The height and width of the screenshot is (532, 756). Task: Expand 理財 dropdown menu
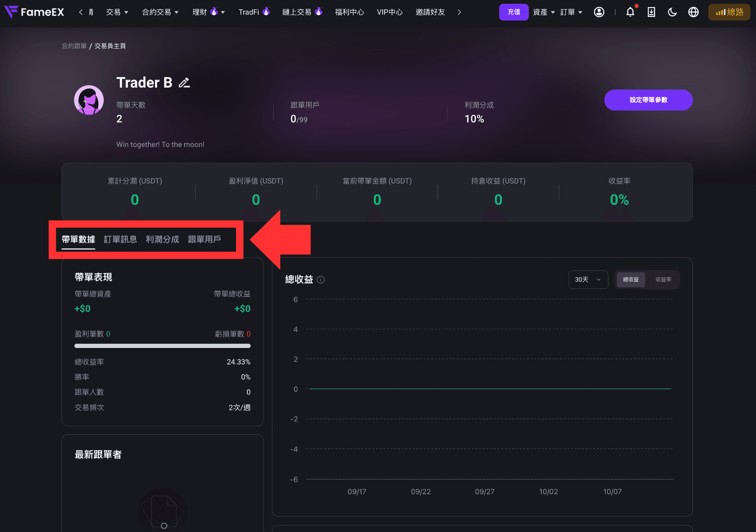pyautogui.click(x=209, y=12)
